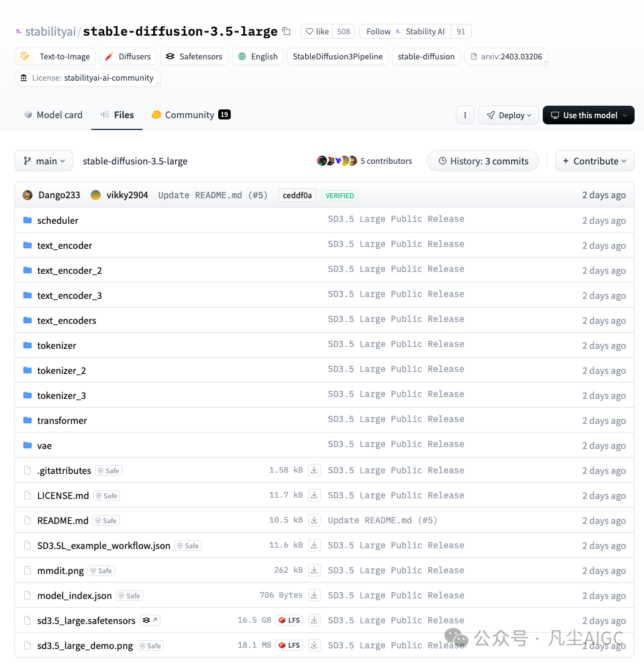Open History: 3 commits
The image size is (644, 664).
click(x=483, y=161)
